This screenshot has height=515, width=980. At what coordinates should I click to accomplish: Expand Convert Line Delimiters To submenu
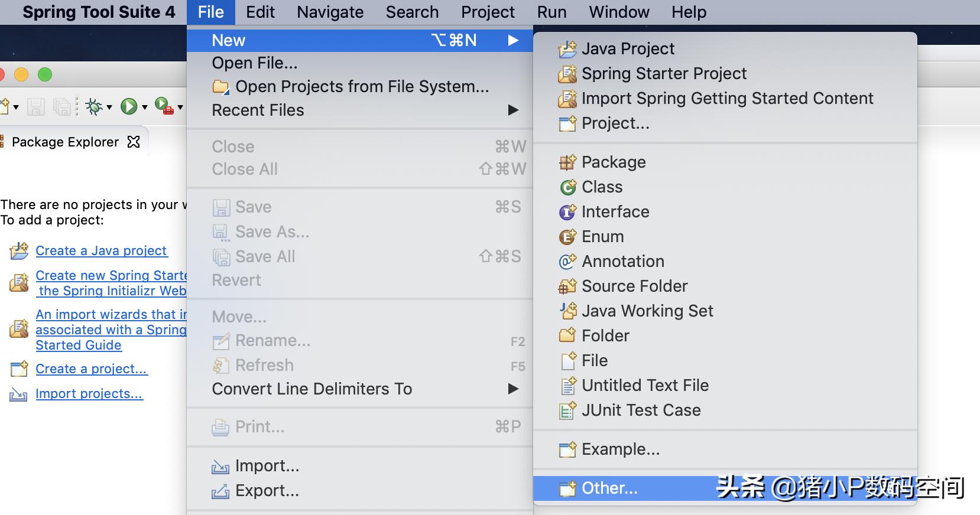point(512,389)
